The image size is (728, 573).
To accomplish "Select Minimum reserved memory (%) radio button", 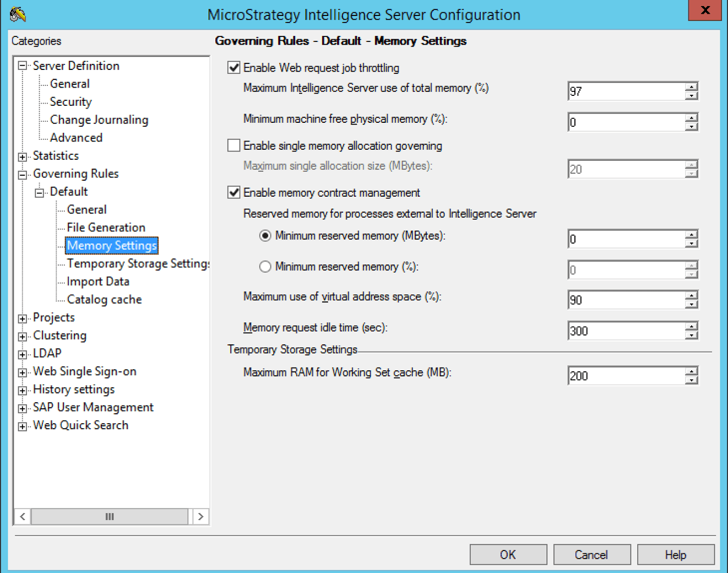I will 265,267.
